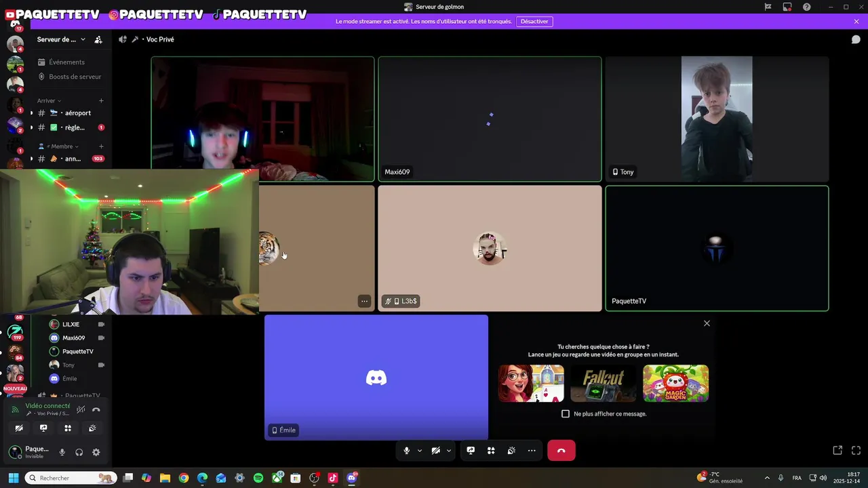The width and height of the screenshot is (868, 488).
Task: Add a channel to the Arriver category
Action: [101, 100]
